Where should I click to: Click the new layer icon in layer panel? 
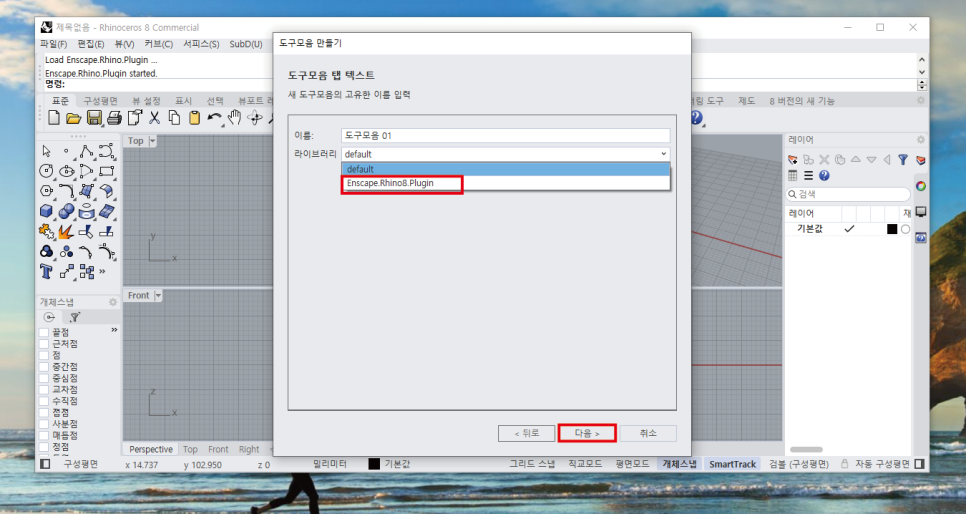click(793, 160)
